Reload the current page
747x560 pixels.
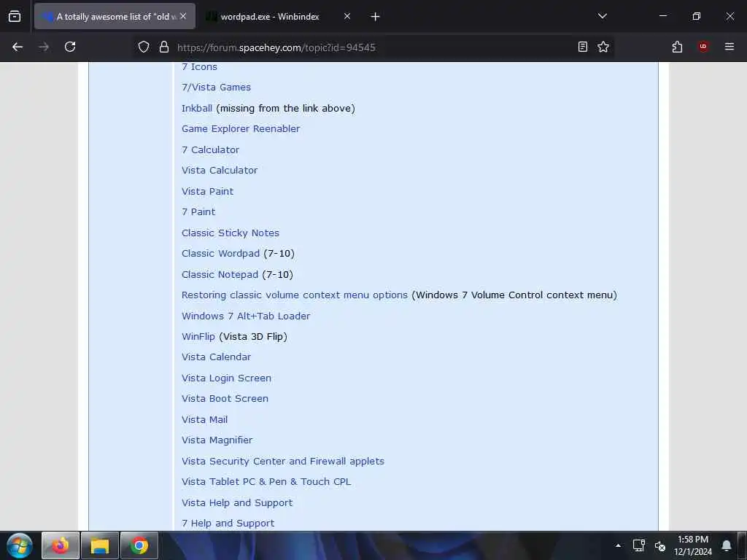click(70, 47)
